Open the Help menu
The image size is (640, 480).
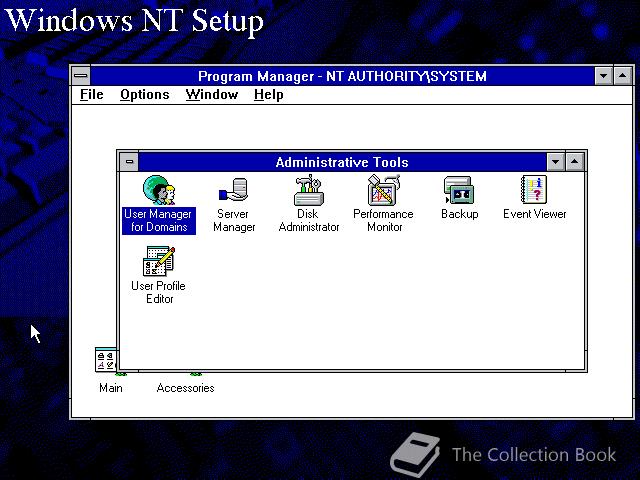click(268, 95)
